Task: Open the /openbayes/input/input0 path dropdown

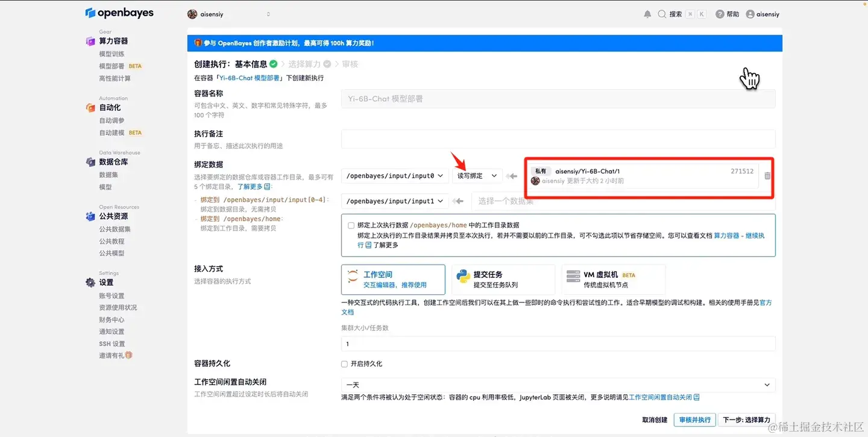Action: point(395,176)
